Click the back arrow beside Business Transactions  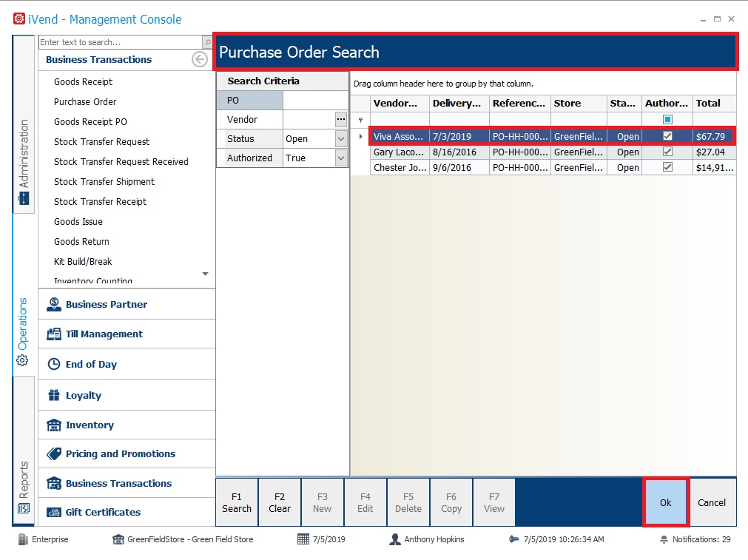tap(200, 60)
